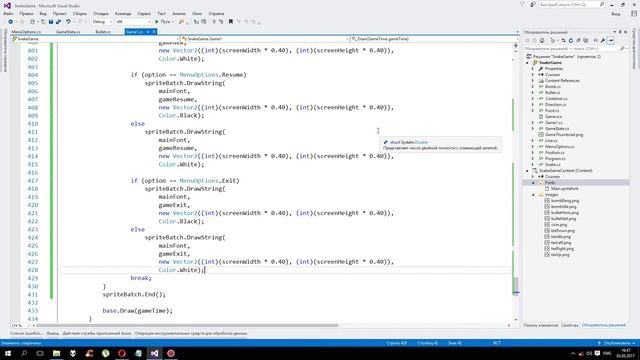Viewport: 640px width, 360px height.
Task: Collapse the Images folder
Action: (533, 195)
